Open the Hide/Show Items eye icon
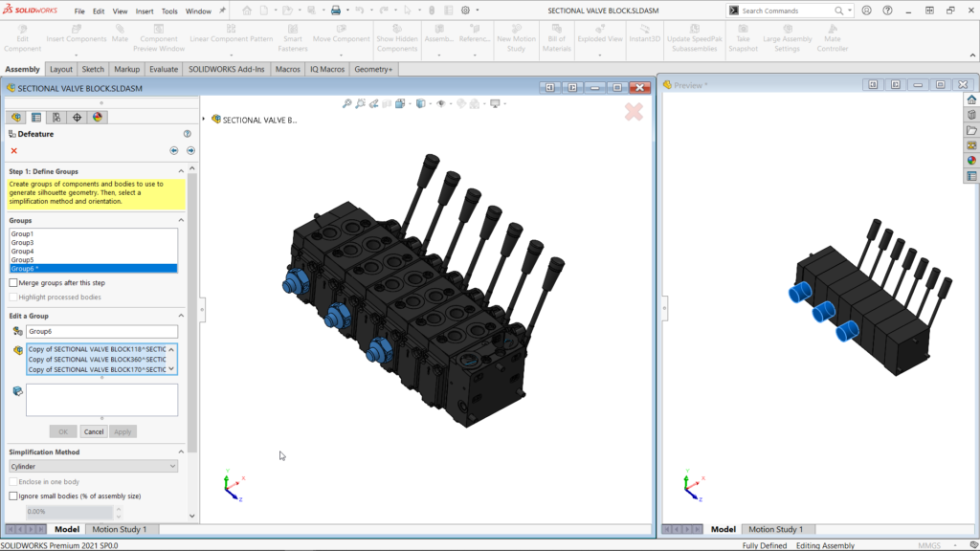The height and width of the screenshot is (551, 980). pyautogui.click(x=441, y=103)
